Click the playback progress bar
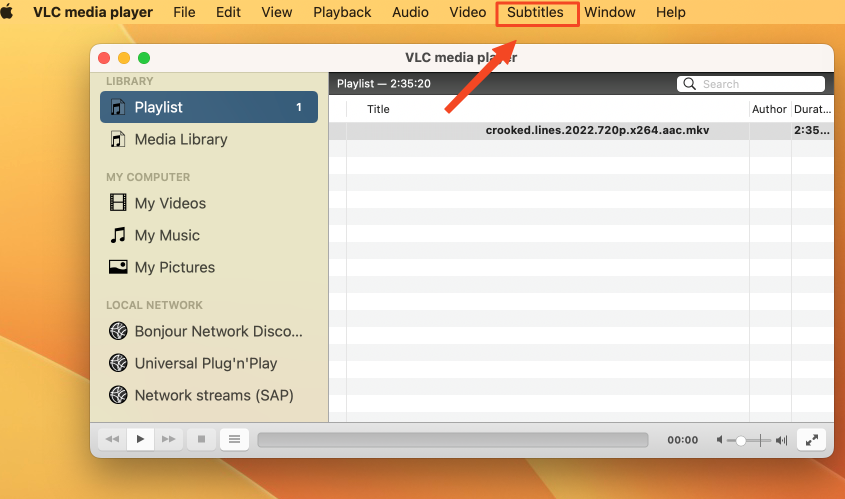The height and width of the screenshot is (499, 845). pos(453,440)
